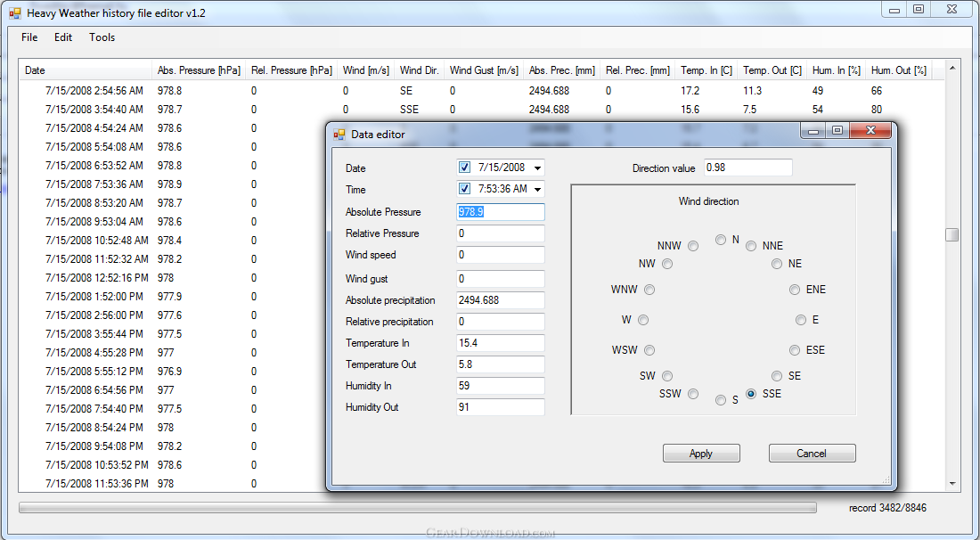The image size is (980, 540).
Task: Sort by the Temp. Out [C] column header
Action: point(772,70)
